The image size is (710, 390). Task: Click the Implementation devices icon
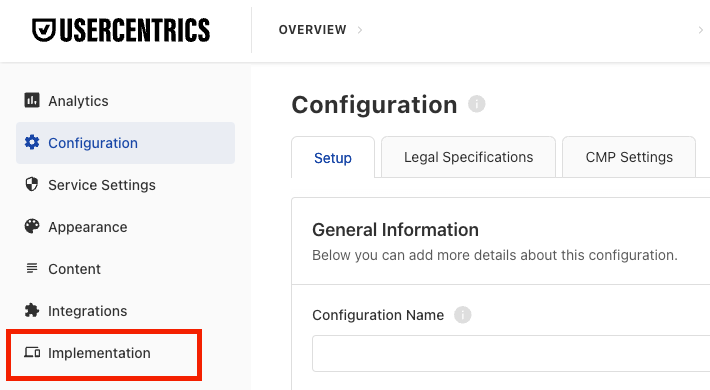32,352
